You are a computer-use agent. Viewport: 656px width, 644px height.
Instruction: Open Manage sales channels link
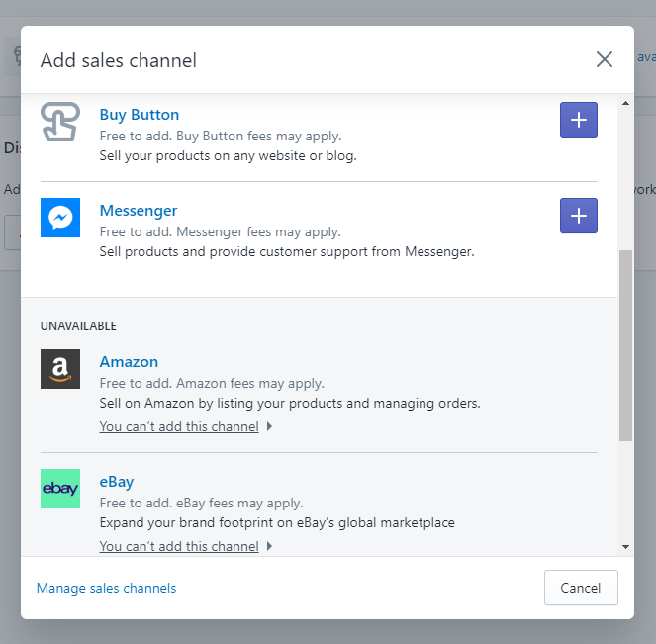click(106, 588)
